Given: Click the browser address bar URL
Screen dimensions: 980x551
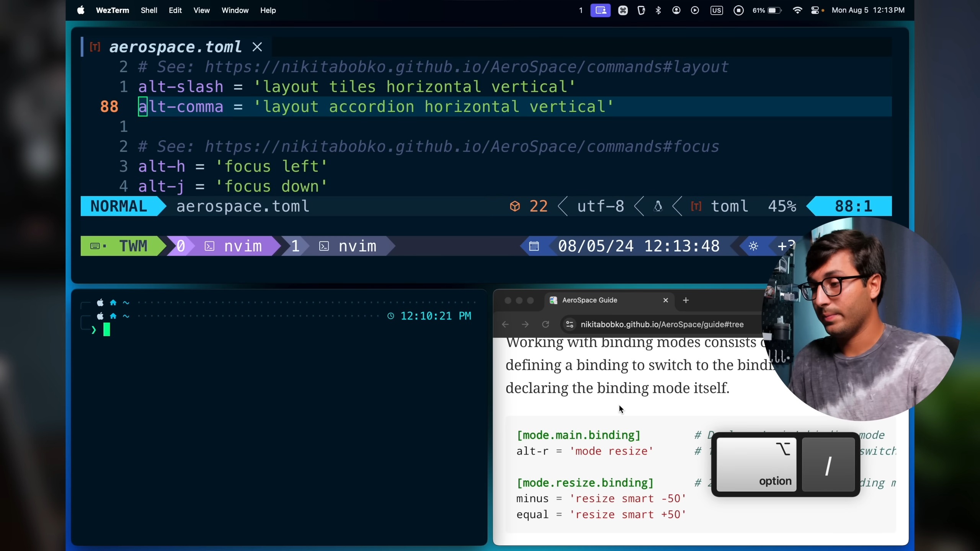Looking at the screenshot, I should pos(662,324).
